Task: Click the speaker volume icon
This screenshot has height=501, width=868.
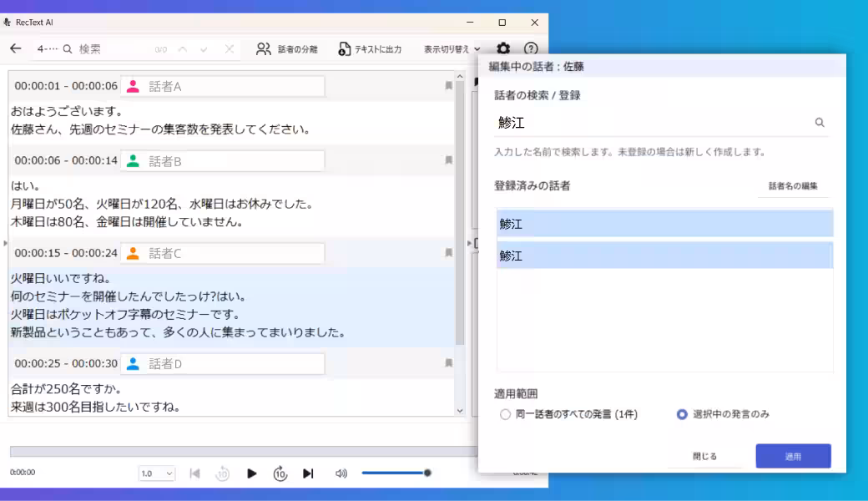Action: click(x=343, y=472)
